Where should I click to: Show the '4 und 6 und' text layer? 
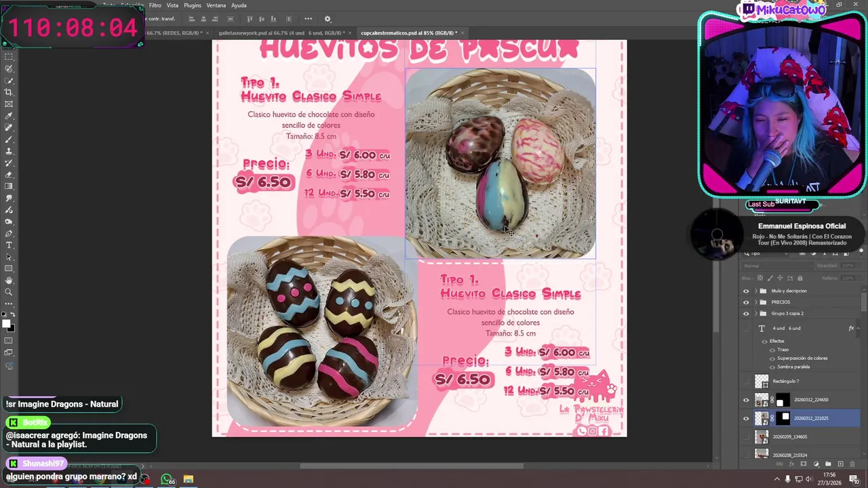pyautogui.click(x=747, y=328)
